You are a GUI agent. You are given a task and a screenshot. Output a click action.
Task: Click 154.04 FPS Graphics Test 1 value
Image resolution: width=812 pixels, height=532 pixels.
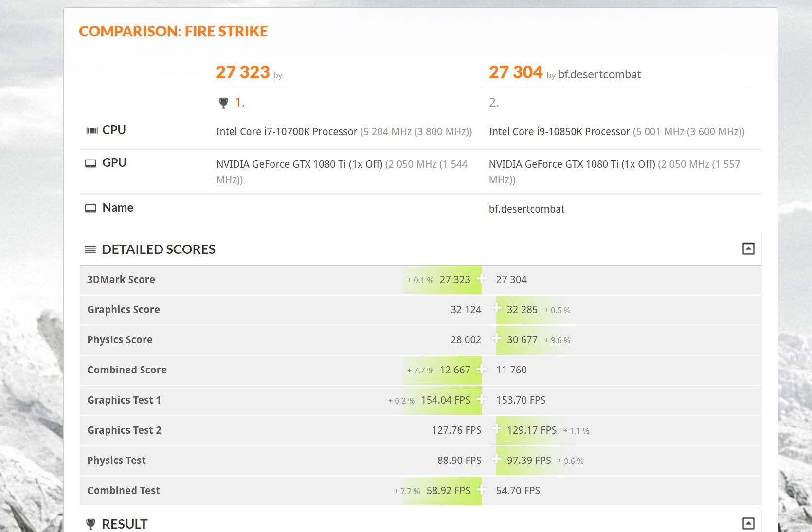[446, 400]
